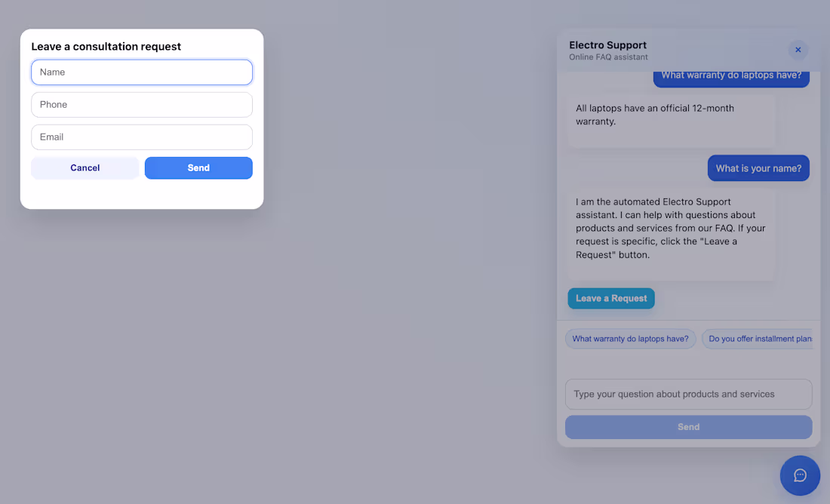Image resolution: width=830 pixels, height=504 pixels.
Task: Click the blue "What warranty do laptops have?" user message
Action: click(730, 75)
